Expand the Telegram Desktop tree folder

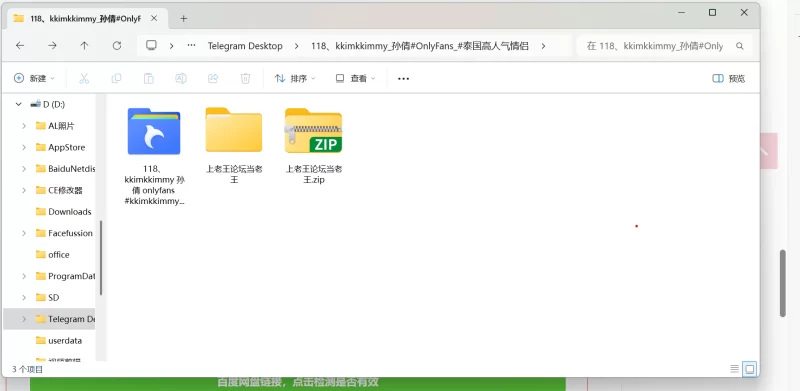(x=24, y=319)
